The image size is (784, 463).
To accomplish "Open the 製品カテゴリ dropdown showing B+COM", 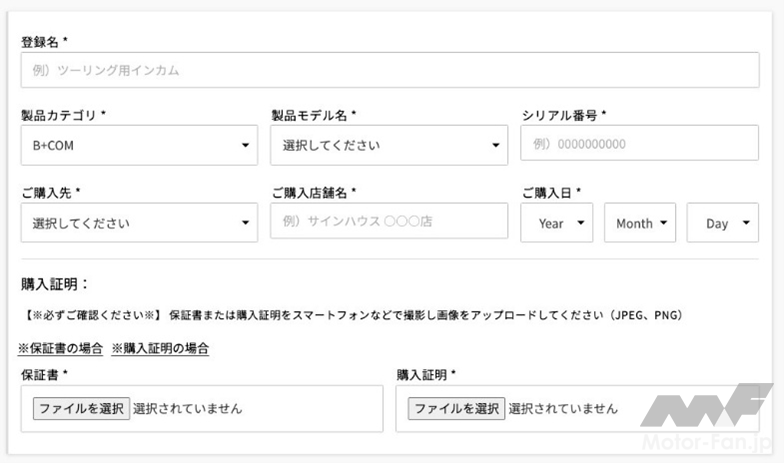I will pos(139,146).
